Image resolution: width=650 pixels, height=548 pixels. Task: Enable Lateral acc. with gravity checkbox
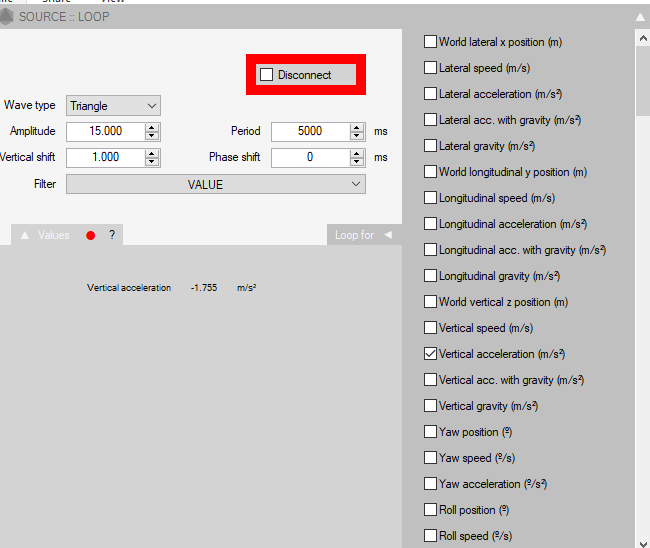coord(430,119)
